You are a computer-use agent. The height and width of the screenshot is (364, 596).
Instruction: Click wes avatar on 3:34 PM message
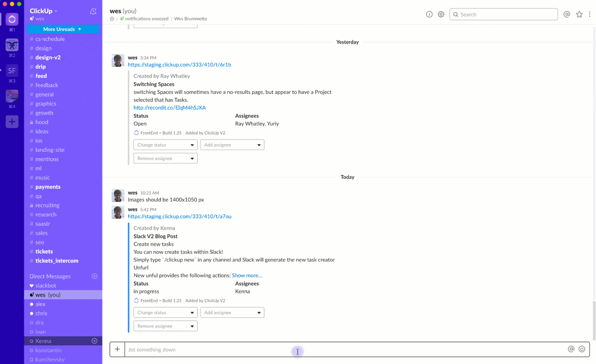(118, 61)
